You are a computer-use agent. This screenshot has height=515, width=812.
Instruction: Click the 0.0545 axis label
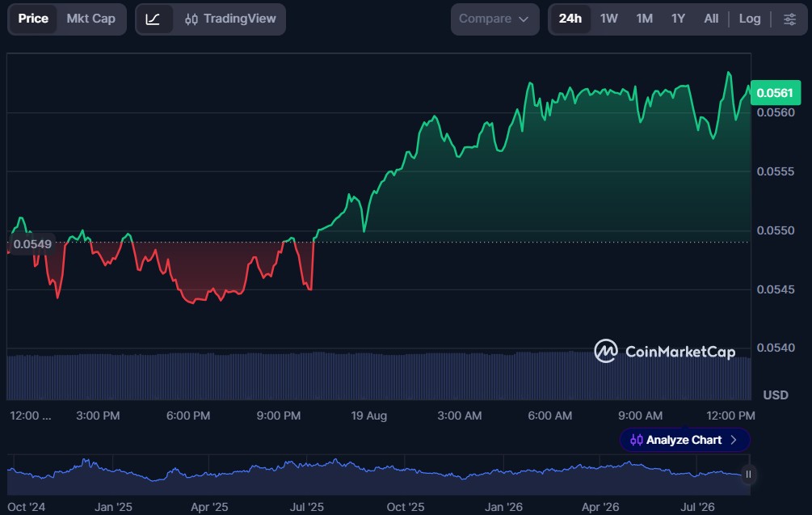[x=775, y=289]
